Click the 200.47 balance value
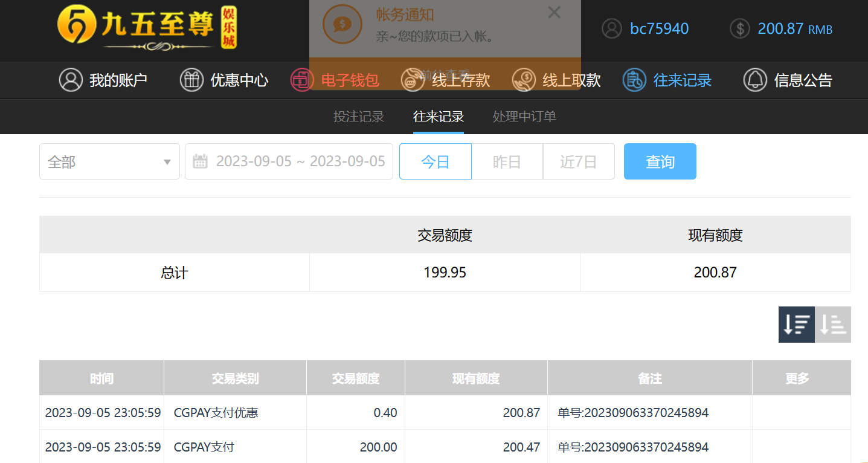Viewport: 868px width, 463px height. (x=521, y=447)
